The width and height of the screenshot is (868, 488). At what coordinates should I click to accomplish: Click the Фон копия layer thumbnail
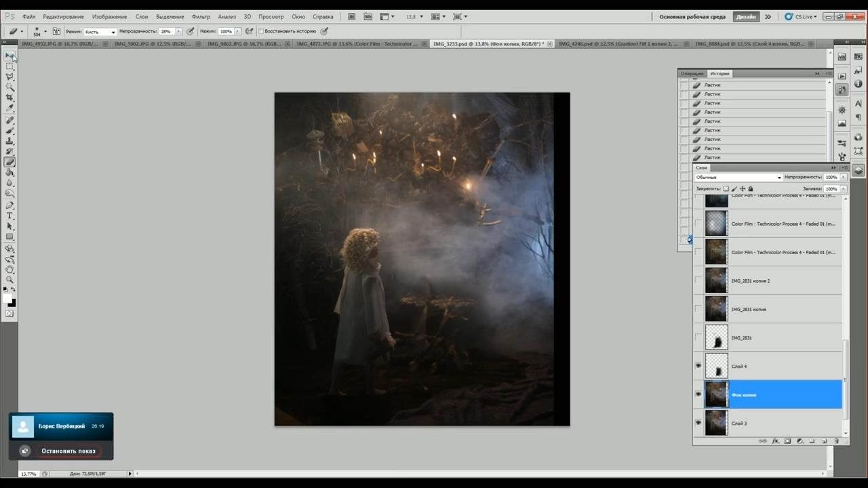(716, 394)
